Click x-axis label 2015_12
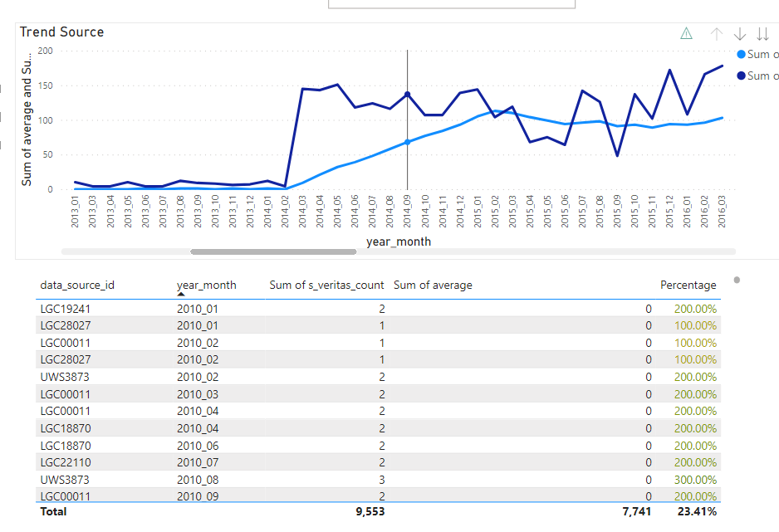The image size is (779, 532). tap(669, 212)
